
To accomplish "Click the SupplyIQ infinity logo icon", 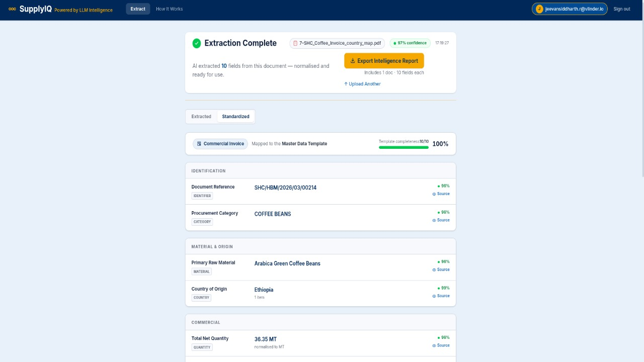I will click(12, 9).
